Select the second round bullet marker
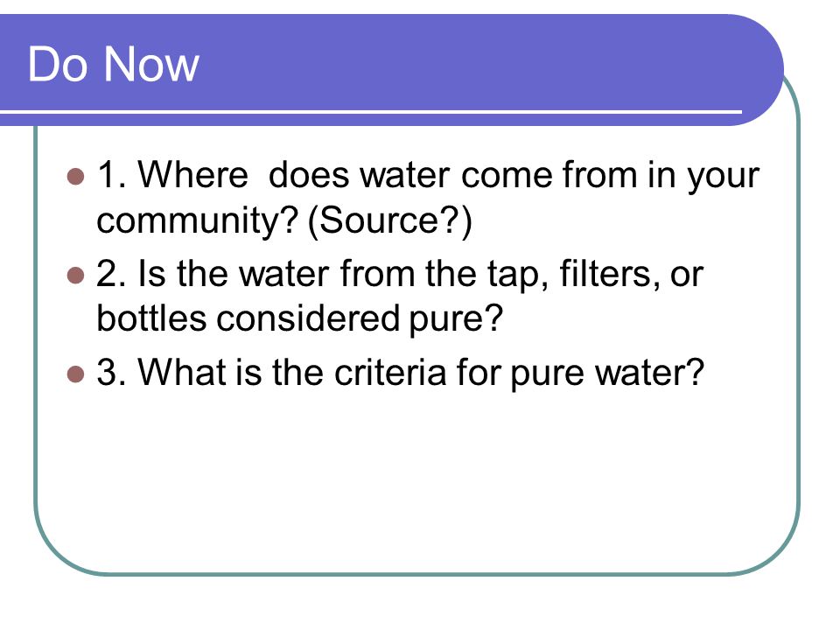The width and height of the screenshot is (840, 630). click(76, 276)
